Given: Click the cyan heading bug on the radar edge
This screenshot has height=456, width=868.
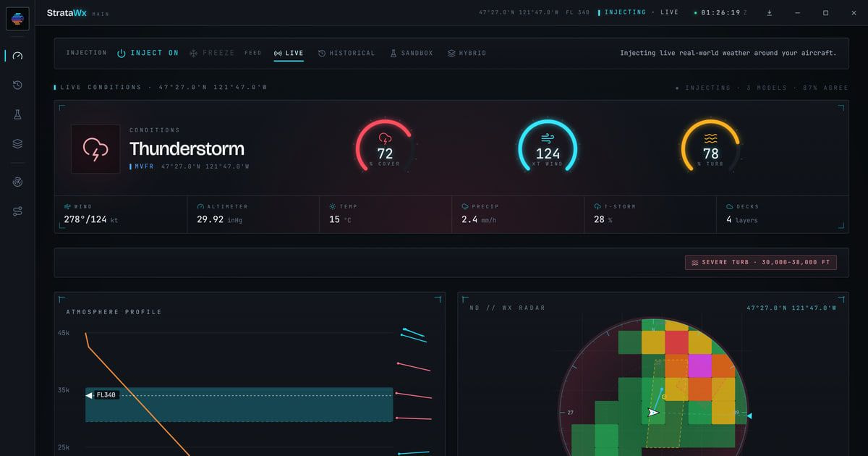Looking at the screenshot, I should click(x=749, y=416).
